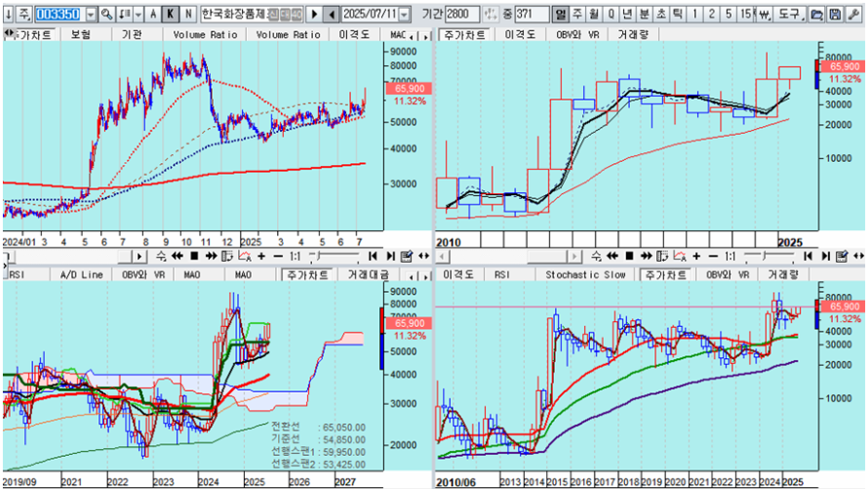868x489 pixels.
Task: Click the stock code 003350 input field
Action: point(59,14)
